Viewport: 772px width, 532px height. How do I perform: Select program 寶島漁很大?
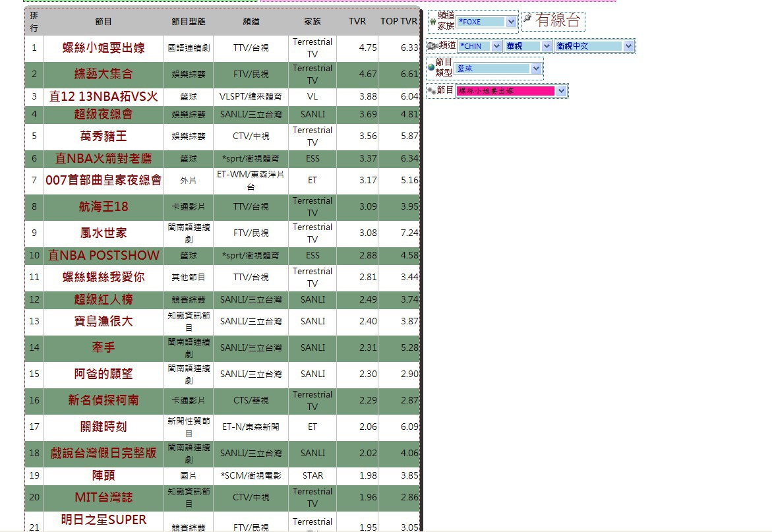click(x=104, y=321)
